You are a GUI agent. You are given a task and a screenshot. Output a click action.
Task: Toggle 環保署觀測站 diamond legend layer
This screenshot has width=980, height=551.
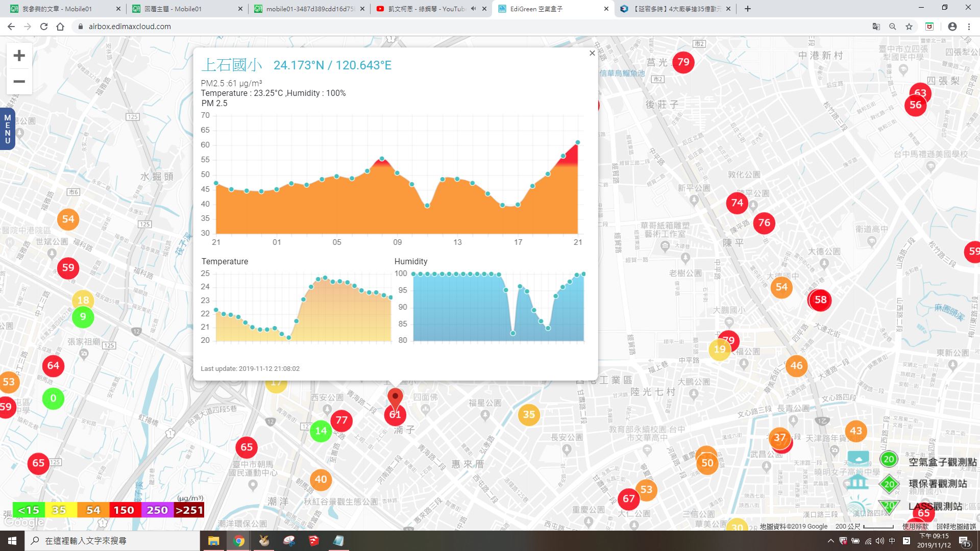click(889, 484)
